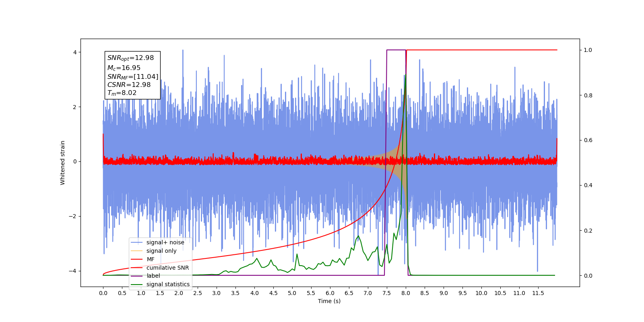Click the x-axis tick label 6.5
The image size is (644, 322).
tap(349, 293)
